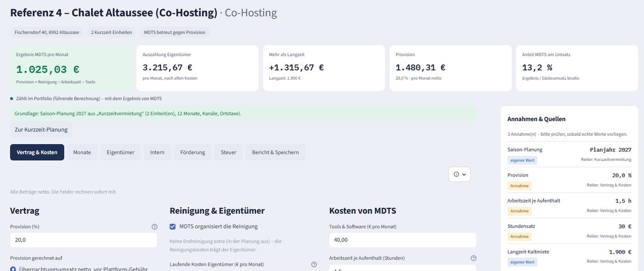644x271 pixels.
Task: Open the info dropdown above the form
Action: (x=460, y=174)
